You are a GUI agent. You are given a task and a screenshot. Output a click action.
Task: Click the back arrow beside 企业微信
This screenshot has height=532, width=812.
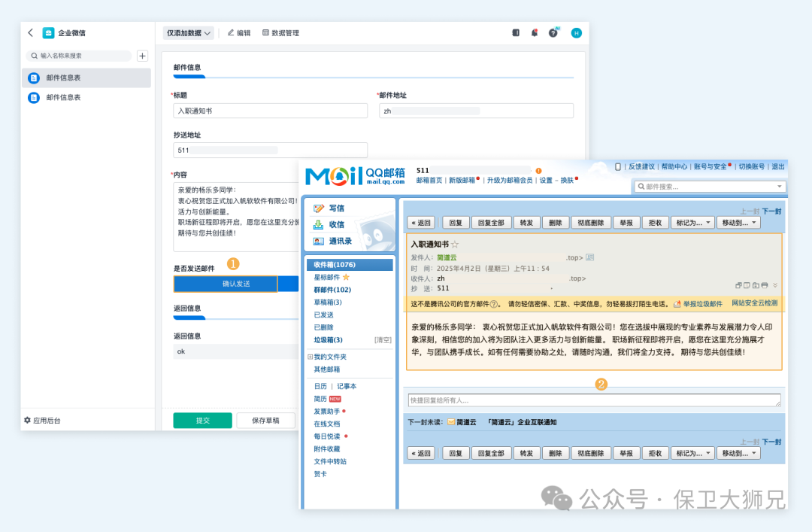click(30, 33)
